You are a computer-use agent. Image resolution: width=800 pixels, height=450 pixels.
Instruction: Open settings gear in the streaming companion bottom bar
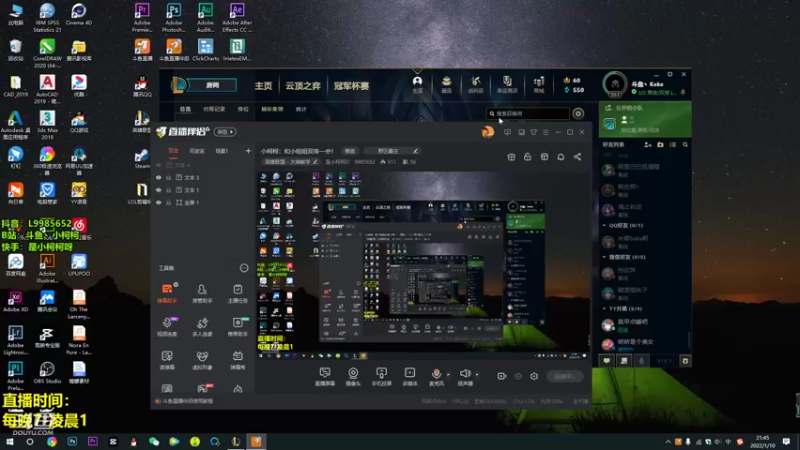534,376
